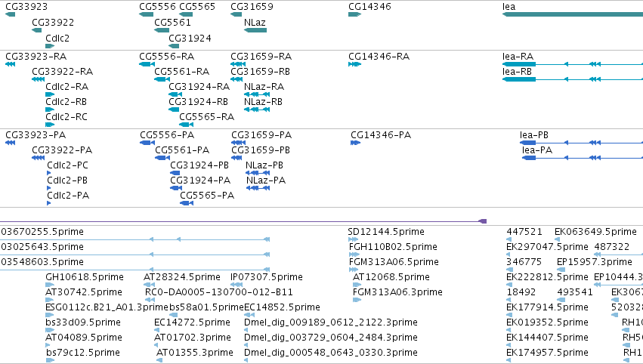Image resolution: width=643 pixels, height=364 pixels.
Task: Click the NLaz-PA protein
Action: pyautogui.click(x=266, y=180)
